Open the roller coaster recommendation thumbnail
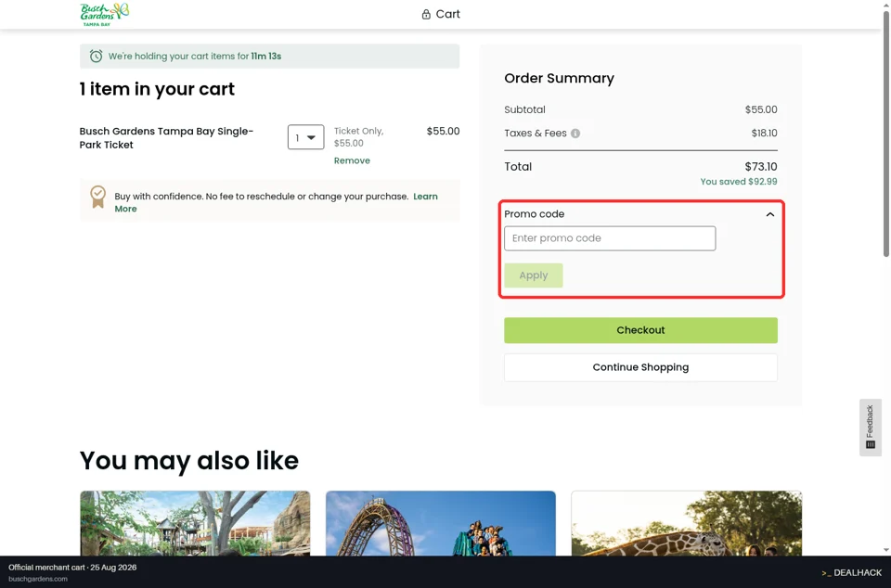 pos(440,523)
